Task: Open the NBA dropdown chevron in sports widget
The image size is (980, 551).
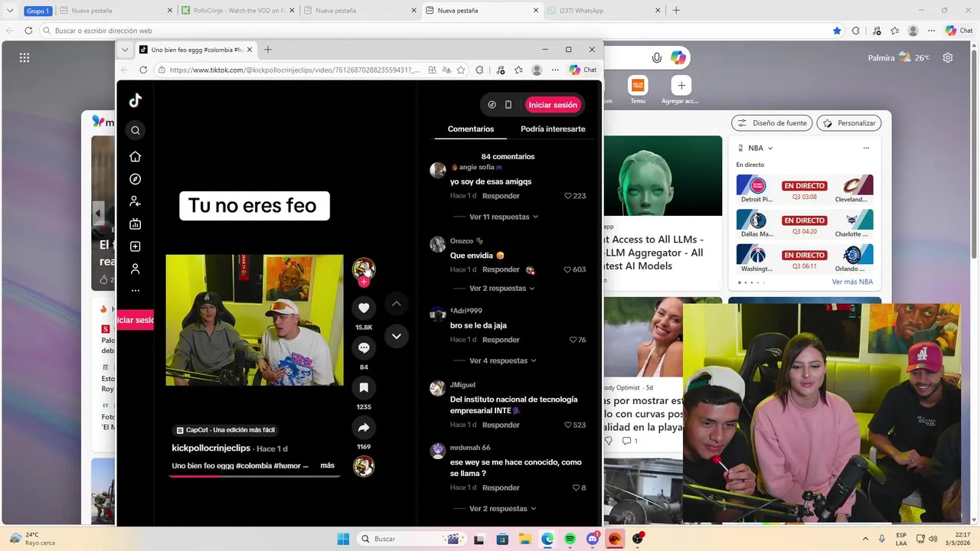Action: point(770,148)
